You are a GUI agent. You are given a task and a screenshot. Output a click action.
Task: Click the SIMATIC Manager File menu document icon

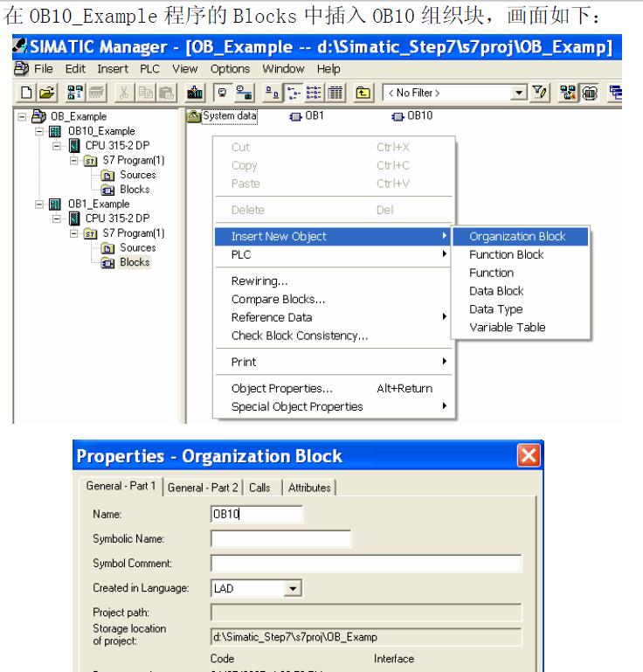pyautogui.click(x=22, y=68)
